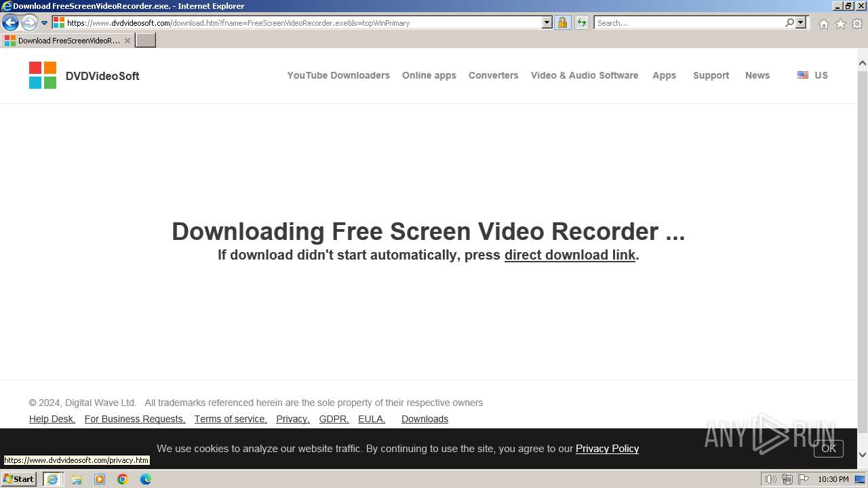Screen dimensions: 868x488
Task: Open Apps menu item
Action: point(665,75)
